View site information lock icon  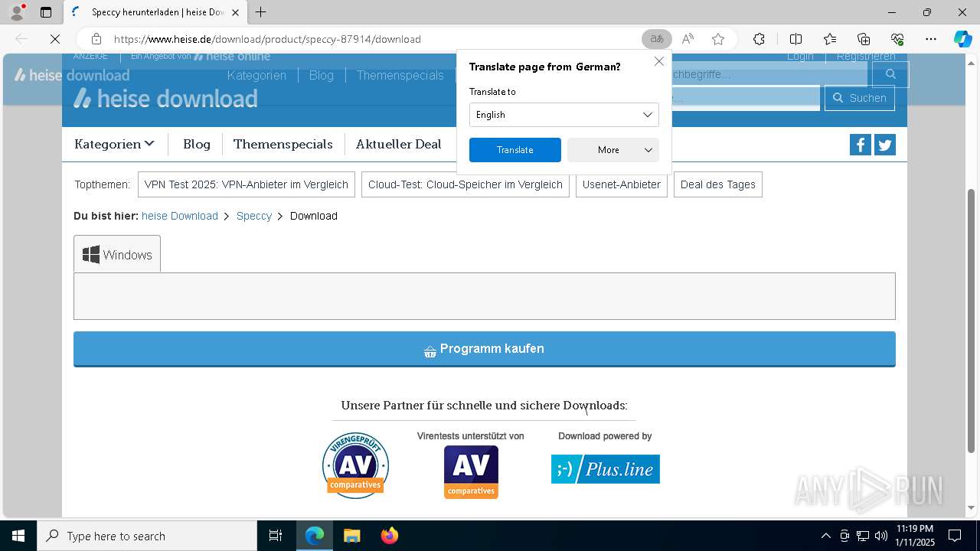coord(96,39)
